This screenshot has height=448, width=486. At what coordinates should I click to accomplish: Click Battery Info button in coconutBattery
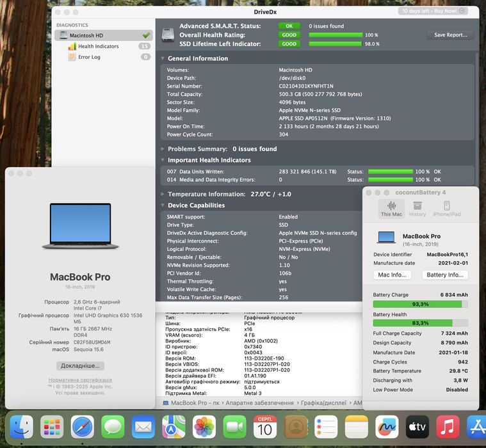pyautogui.click(x=445, y=275)
